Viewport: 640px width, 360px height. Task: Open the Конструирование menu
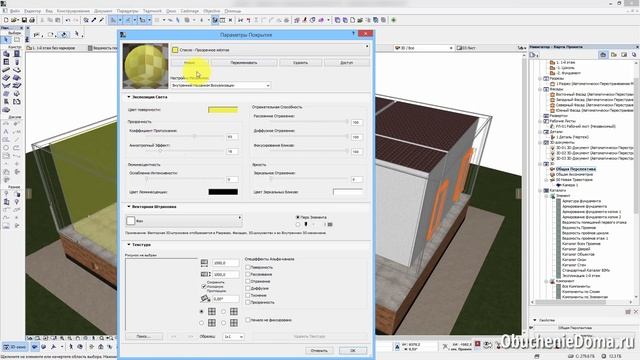(x=73, y=11)
